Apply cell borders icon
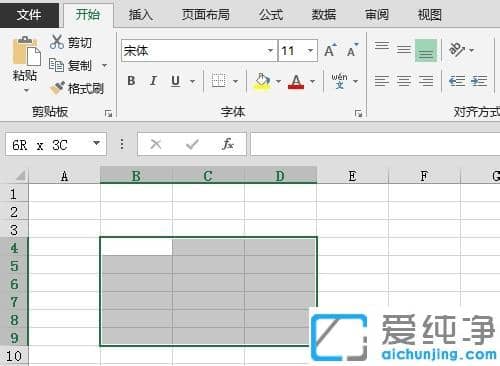The width and height of the screenshot is (500, 366). (219, 81)
